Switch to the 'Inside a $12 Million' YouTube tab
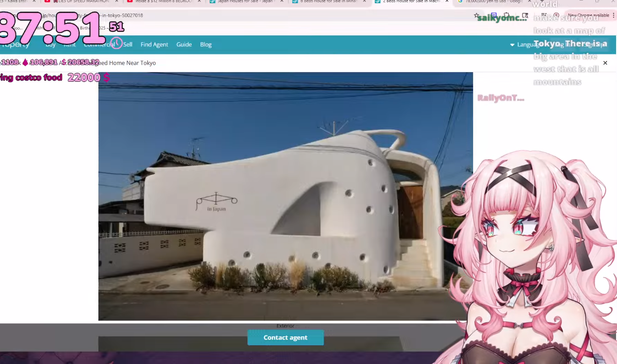Screen dimensions: 617x364 click(x=164, y=1)
